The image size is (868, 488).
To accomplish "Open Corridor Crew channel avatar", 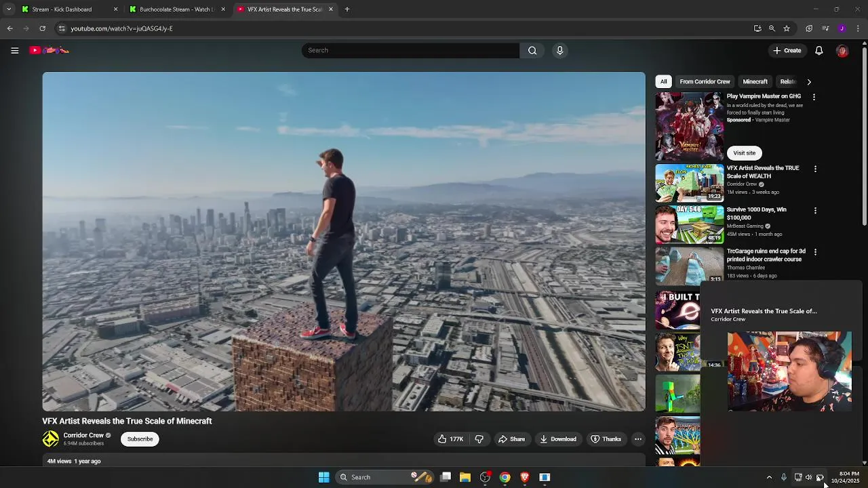I will [x=51, y=439].
